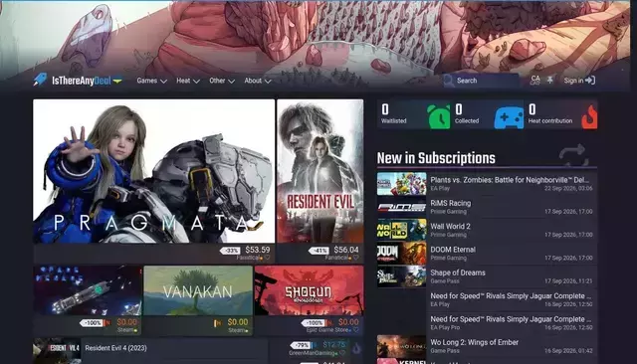The image size is (637, 364).
Task: Expand the About menu chevron
Action: (x=268, y=82)
